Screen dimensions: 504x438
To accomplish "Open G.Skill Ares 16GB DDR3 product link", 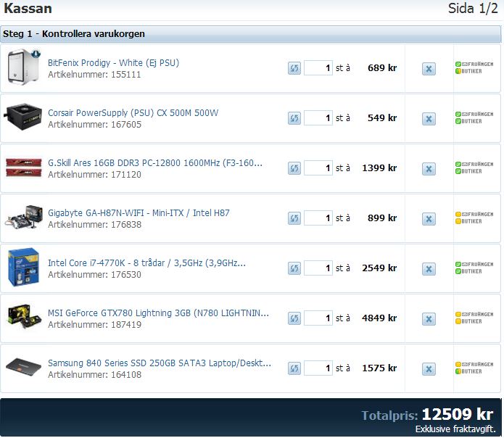I will point(155,163).
